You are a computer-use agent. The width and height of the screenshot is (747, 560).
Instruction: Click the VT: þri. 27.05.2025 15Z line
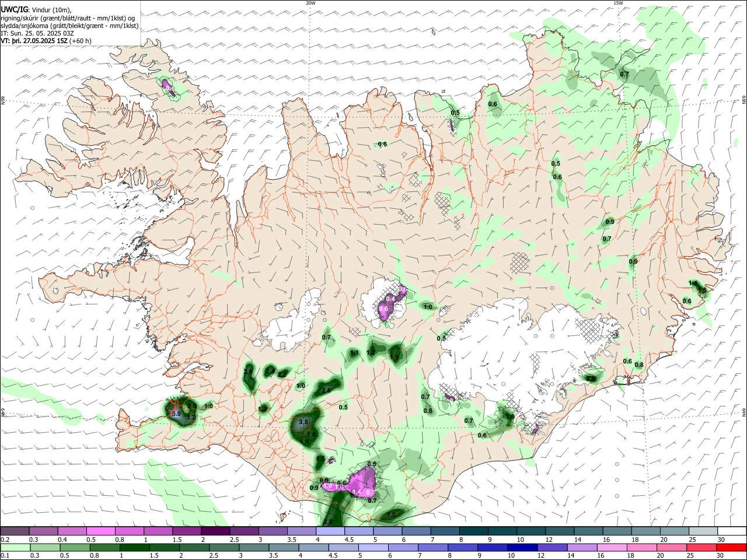click(46, 41)
